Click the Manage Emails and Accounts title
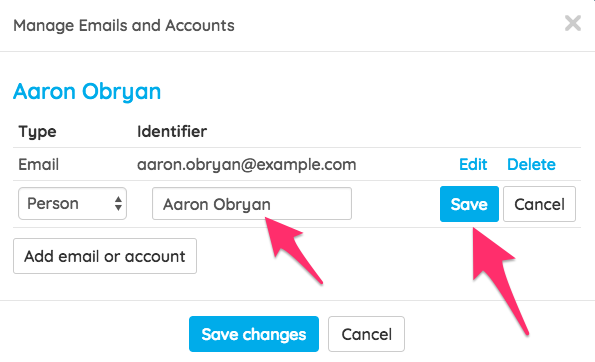The height and width of the screenshot is (362, 595). tap(124, 25)
